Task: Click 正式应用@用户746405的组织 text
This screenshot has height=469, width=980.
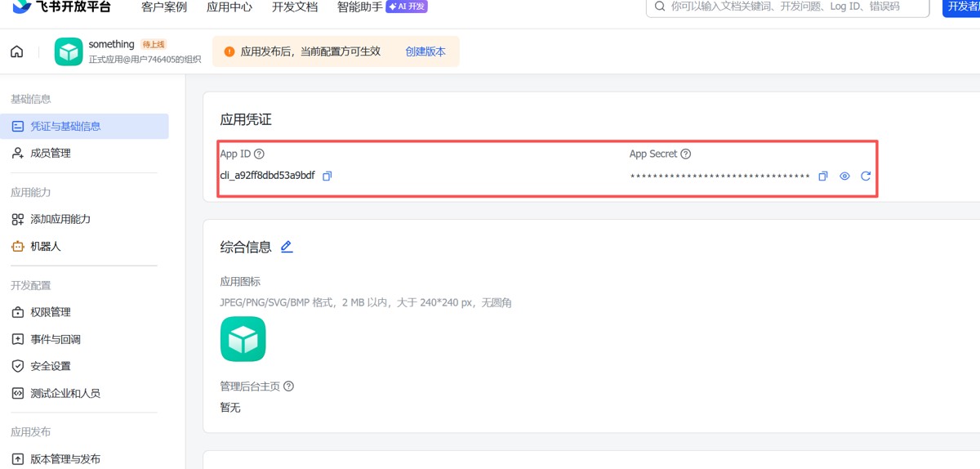Action: [145, 59]
